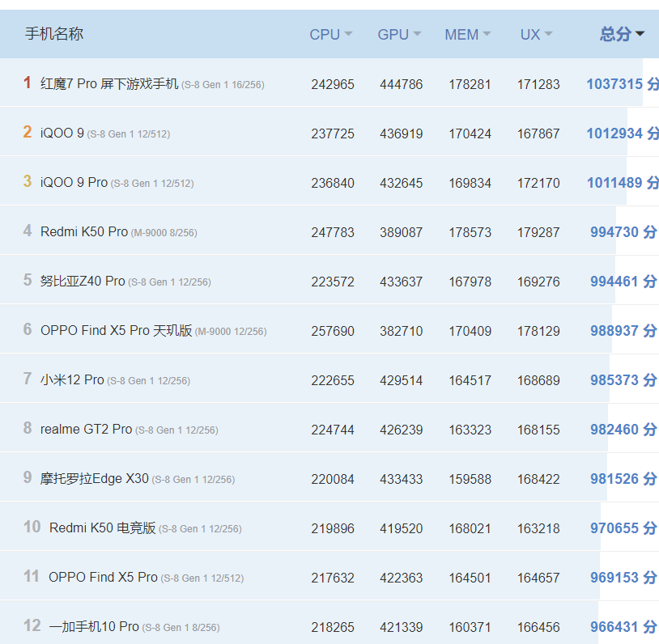Select the 摩托罗拉Edge X30 row name
This screenshot has height=644, width=659.
138,479
